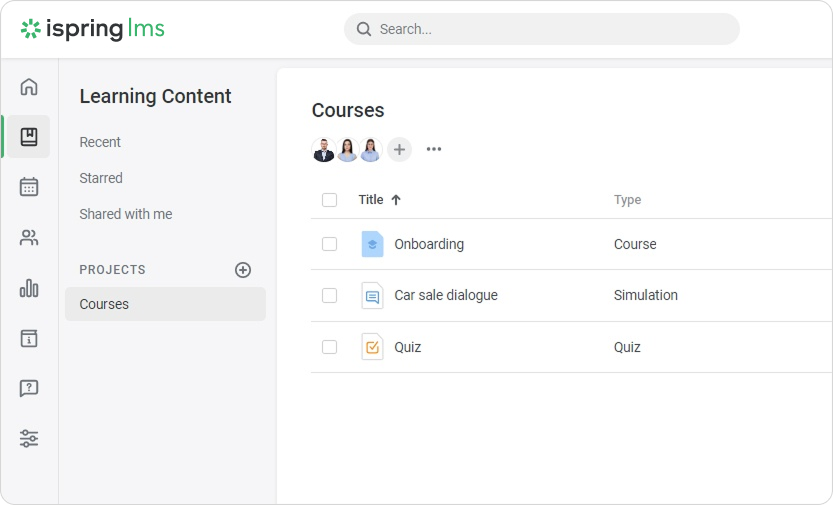Tick the Quiz row checkbox
This screenshot has height=505, width=833.
click(x=330, y=347)
